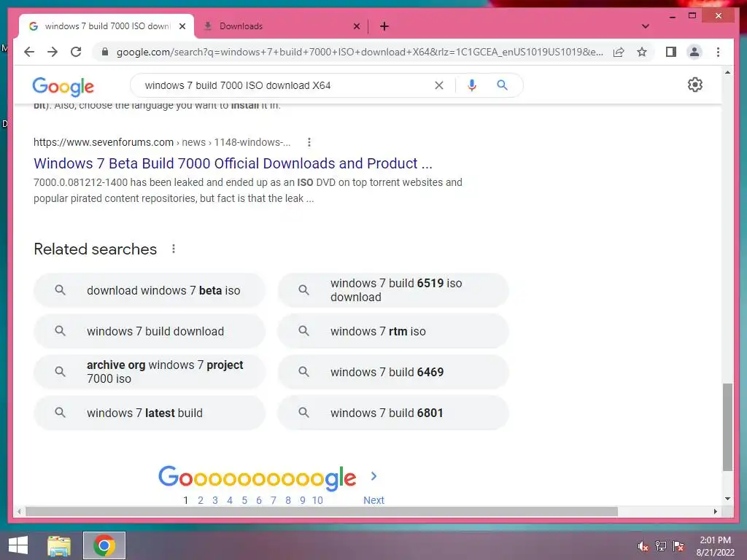Close the Downloads tab
This screenshot has width=747, height=560.
(356, 26)
